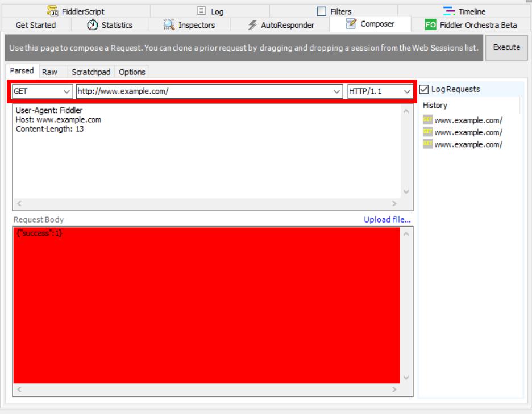The height and width of the screenshot is (414, 532).
Task: Click the Upload file... link
Action: (x=387, y=220)
